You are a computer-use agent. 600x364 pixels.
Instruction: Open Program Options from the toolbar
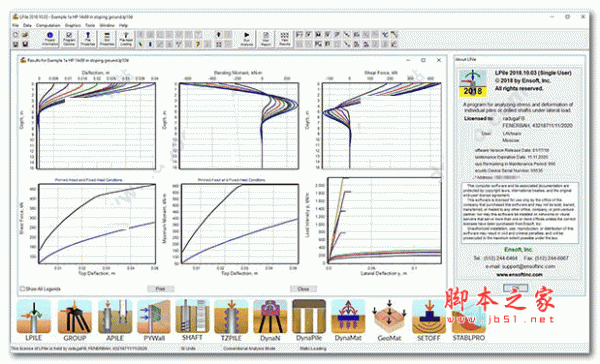[x=69, y=39]
